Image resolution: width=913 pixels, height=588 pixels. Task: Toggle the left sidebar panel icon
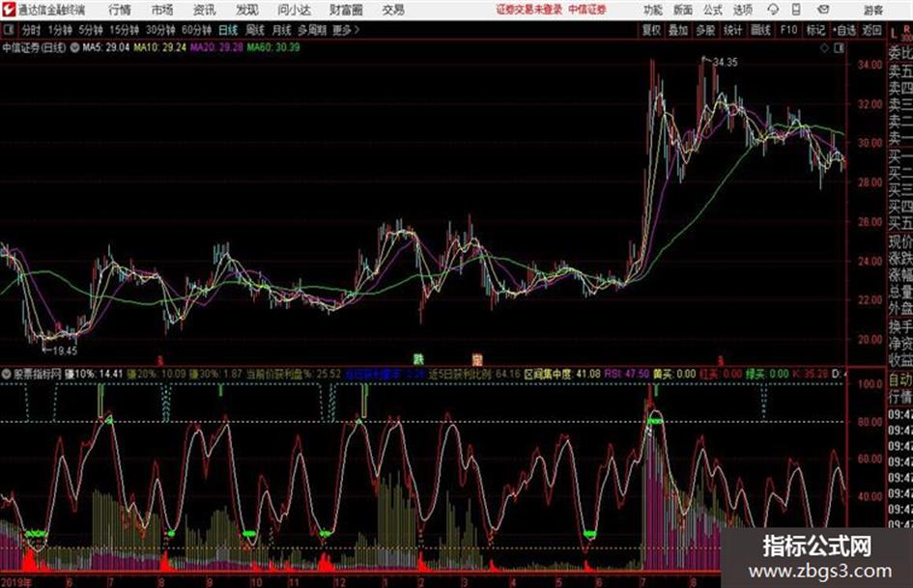click(x=9, y=30)
